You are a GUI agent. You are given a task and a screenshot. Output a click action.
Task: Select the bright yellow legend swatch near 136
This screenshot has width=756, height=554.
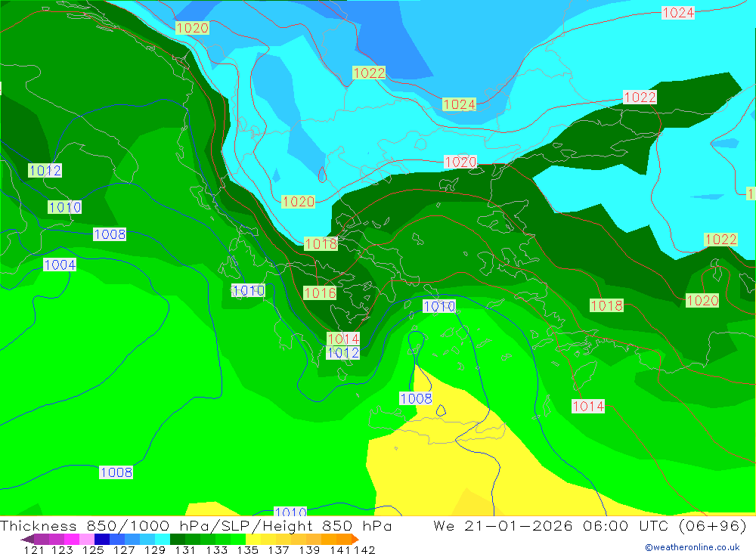[253, 539]
